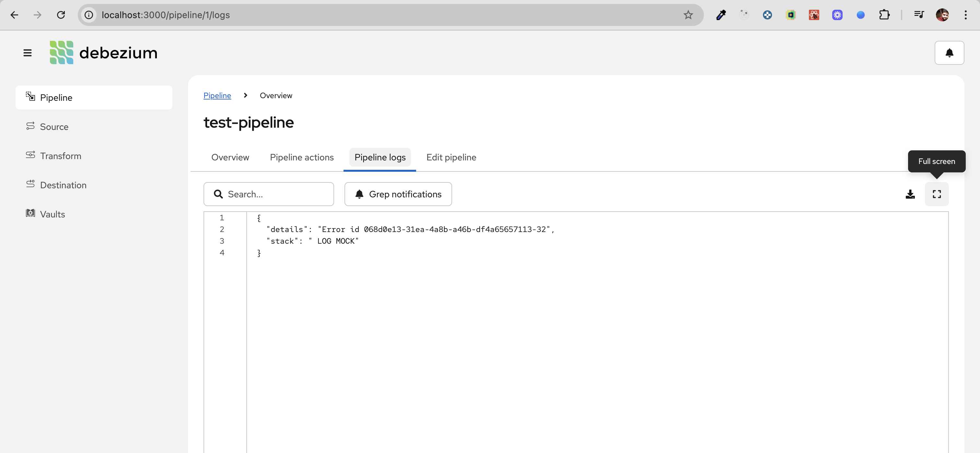Select Pipeline in left navigation
980x453 pixels.
tap(56, 98)
